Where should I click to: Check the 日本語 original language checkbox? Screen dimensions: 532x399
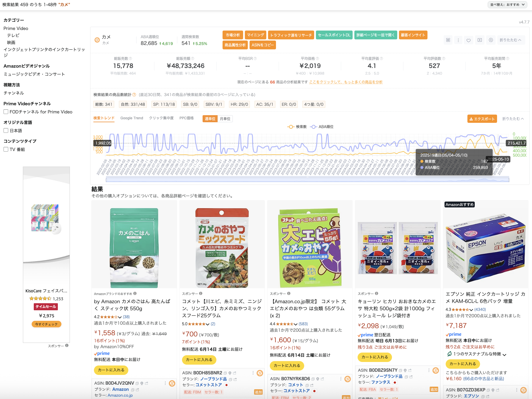point(6,130)
